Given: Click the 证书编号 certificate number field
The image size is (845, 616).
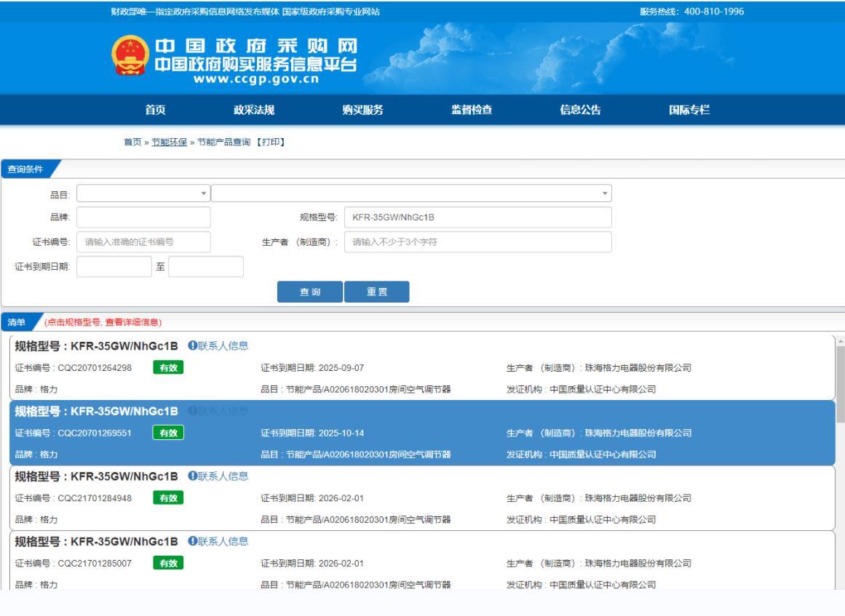Looking at the screenshot, I should (x=143, y=242).
